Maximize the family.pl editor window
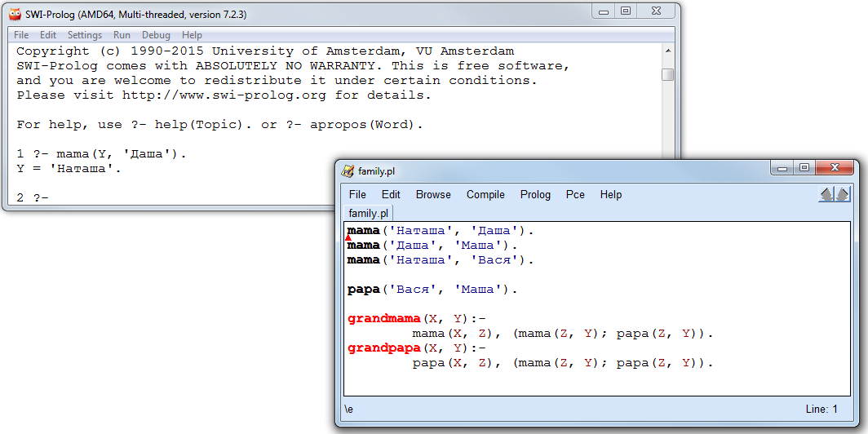The height and width of the screenshot is (434, 868). pos(804,168)
